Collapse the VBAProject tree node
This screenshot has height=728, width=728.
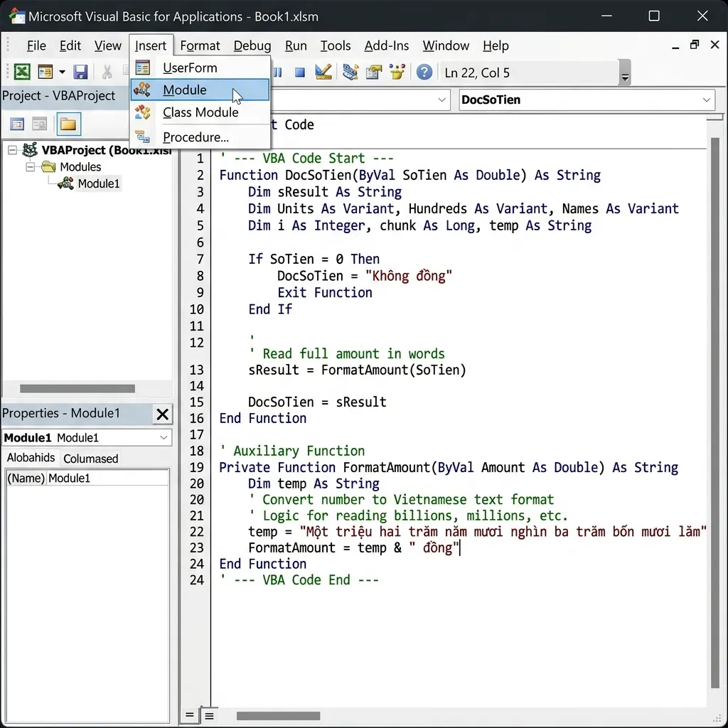pos(13,150)
